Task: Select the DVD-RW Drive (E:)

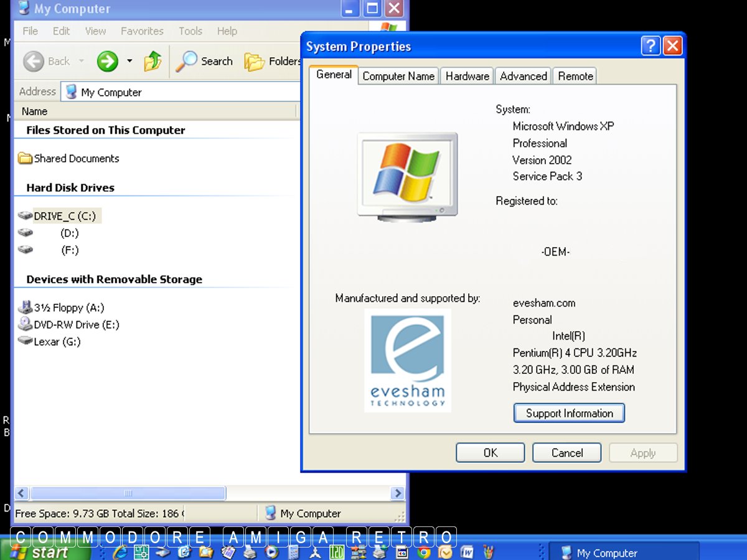Action: [76, 324]
